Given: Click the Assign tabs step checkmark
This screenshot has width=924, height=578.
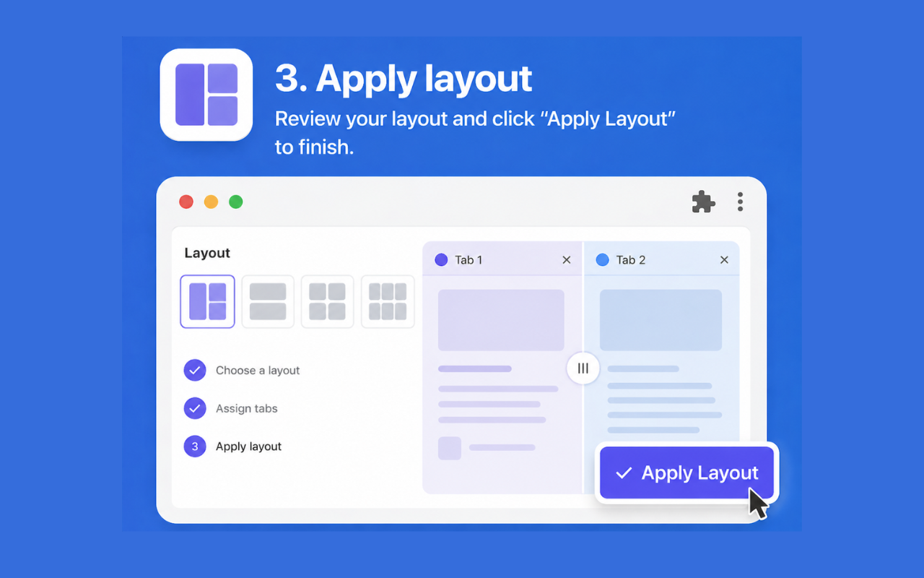Looking at the screenshot, I should (x=195, y=408).
